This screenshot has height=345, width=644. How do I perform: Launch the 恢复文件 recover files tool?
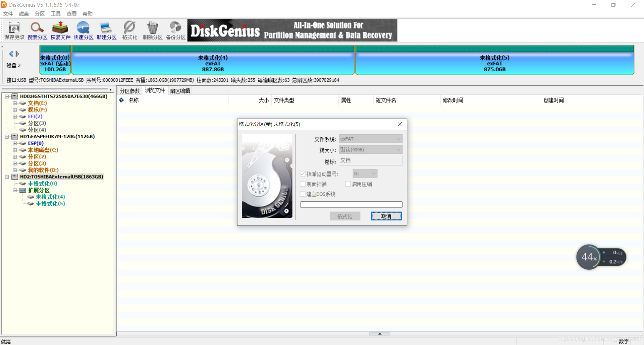(60, 30)
